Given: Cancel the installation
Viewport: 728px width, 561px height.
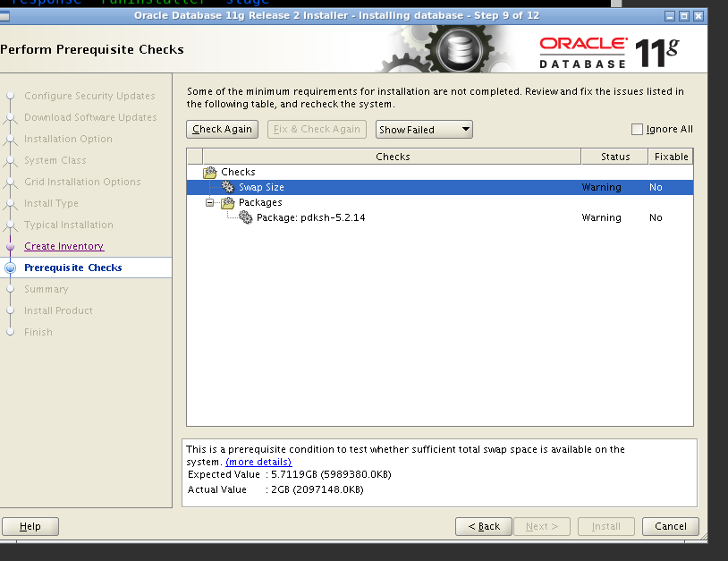Looking at the screenshot, I should click(671, 526).
